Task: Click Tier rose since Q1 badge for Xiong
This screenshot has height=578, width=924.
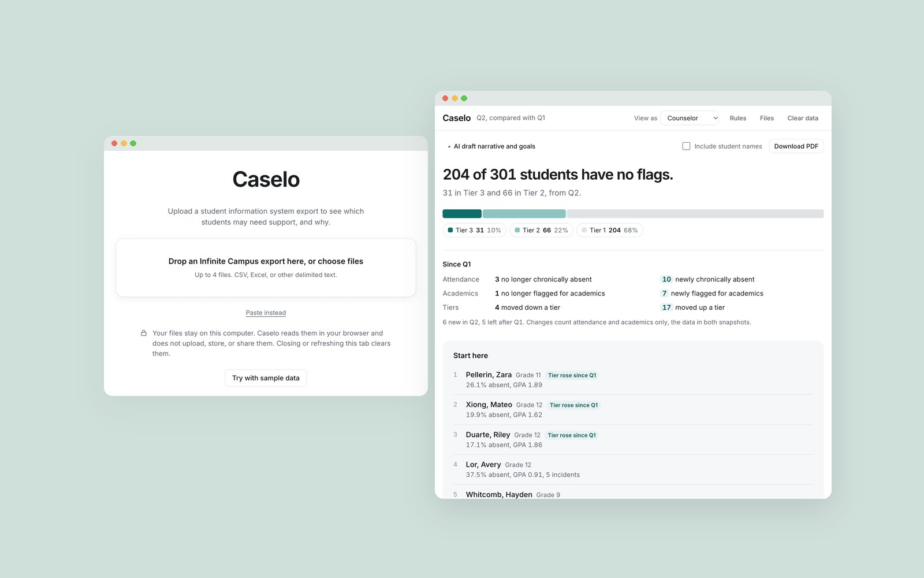Action: (573, 405)
